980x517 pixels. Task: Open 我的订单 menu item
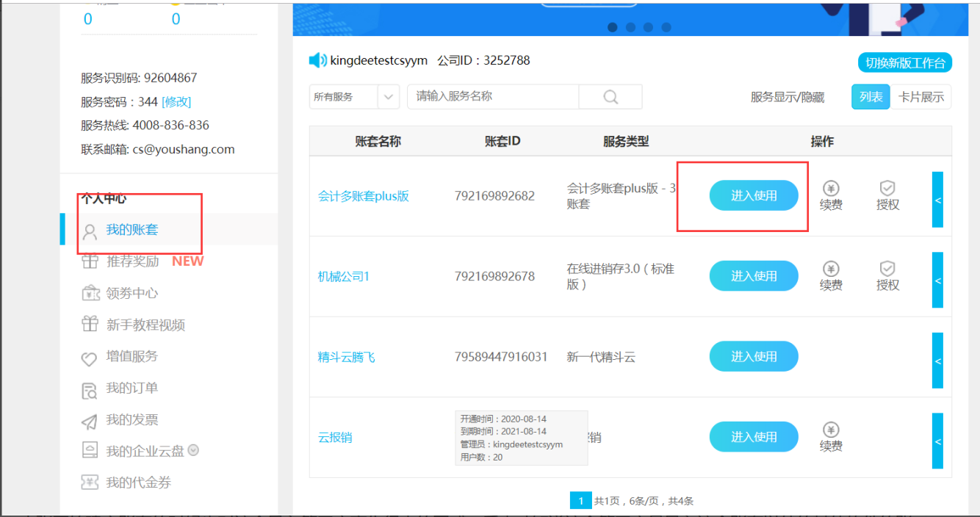(x=132, y=388)
